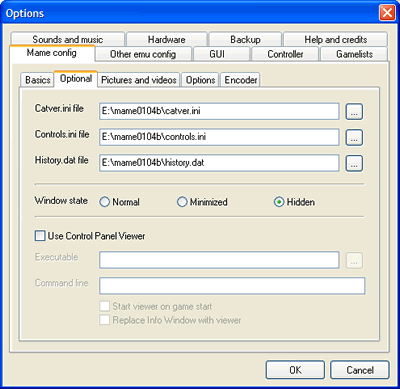Viewport: 400px width, 389px height.
Task: Select the Mame config tab
Action: pyautogui.click(x=52, y=53)
